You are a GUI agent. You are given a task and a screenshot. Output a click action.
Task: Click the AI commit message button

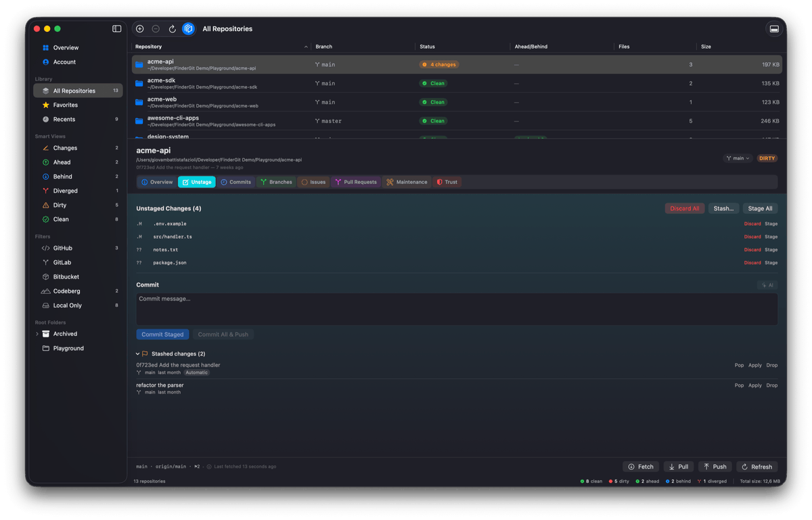tap(767, 285)
